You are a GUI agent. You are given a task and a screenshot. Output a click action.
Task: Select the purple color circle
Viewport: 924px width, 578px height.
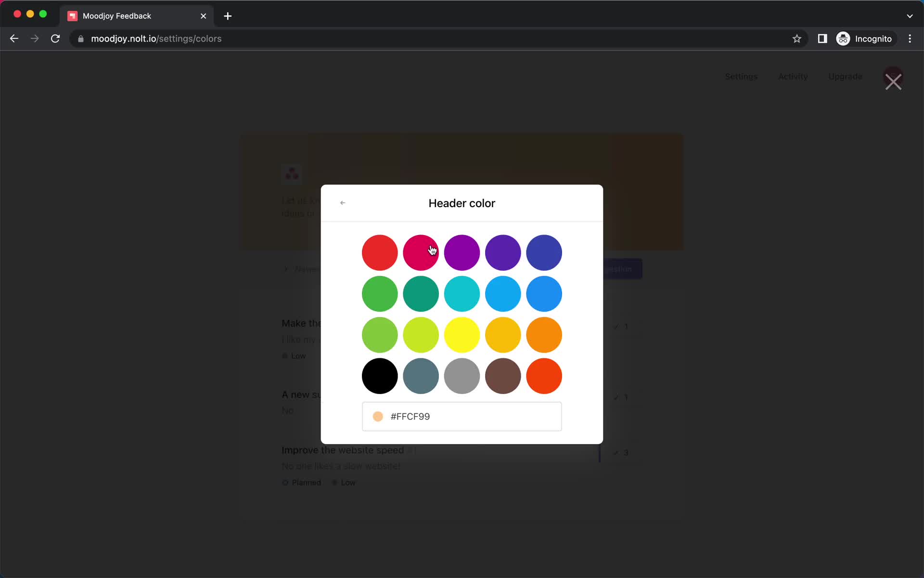[x=462, y=252]
